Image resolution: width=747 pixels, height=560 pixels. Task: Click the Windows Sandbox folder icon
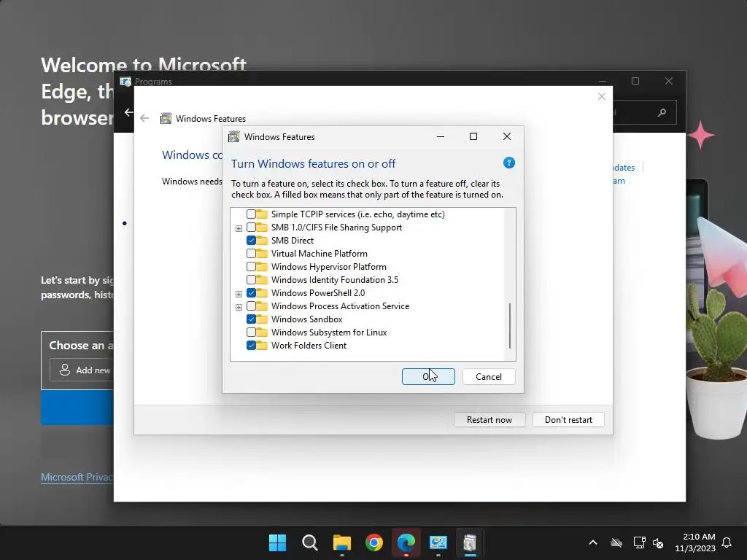tap(262, 319)
